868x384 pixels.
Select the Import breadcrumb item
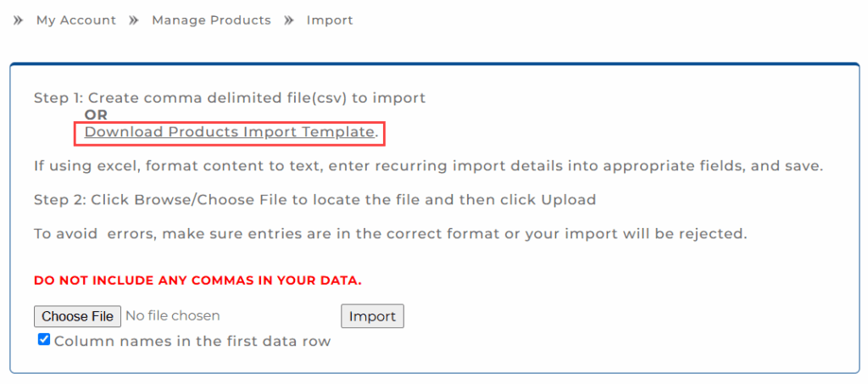[330, 20]
